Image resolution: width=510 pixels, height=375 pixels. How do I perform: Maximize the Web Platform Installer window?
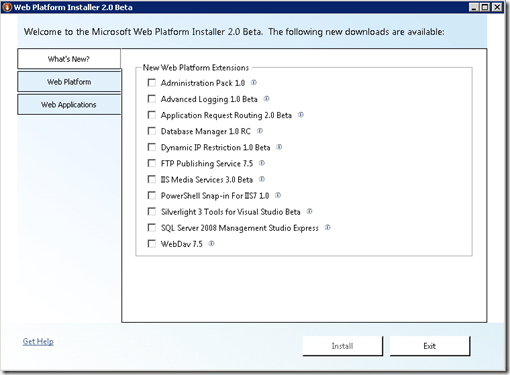click(x=485, y=7)
